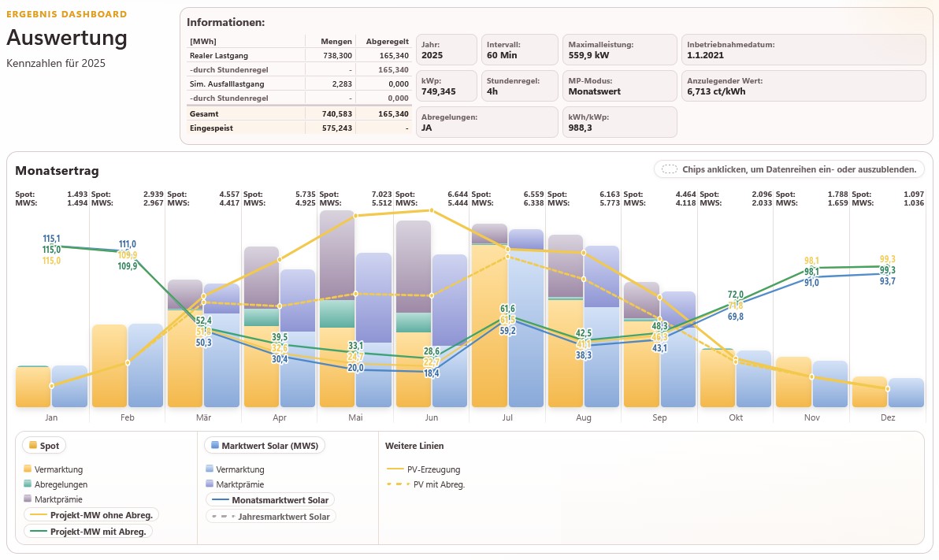Click the 115,1 data label in January

click(x=51, y=239)
